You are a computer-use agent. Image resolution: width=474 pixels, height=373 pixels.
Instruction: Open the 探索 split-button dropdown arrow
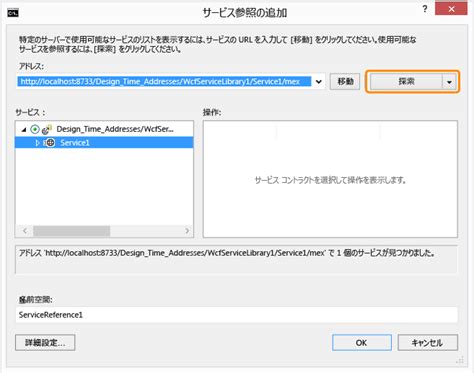tap(449, 82)
